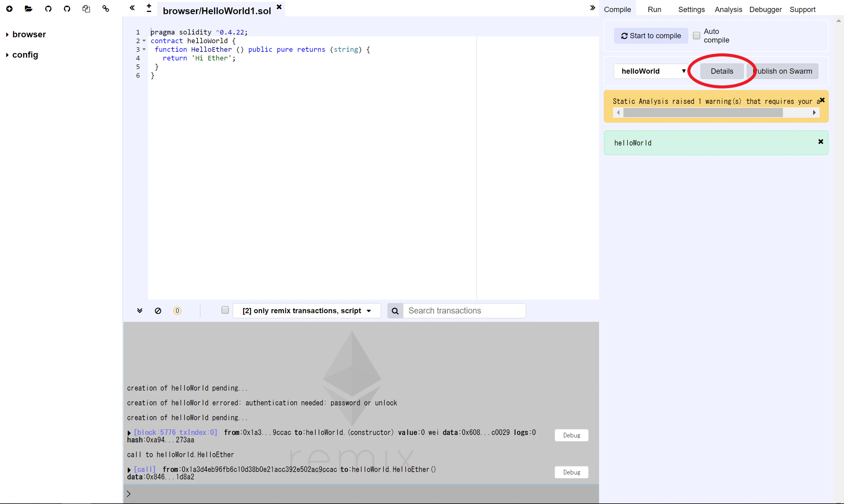
Task: Toggle the listen on network checkbox
Action: click(x=225, y=310)
